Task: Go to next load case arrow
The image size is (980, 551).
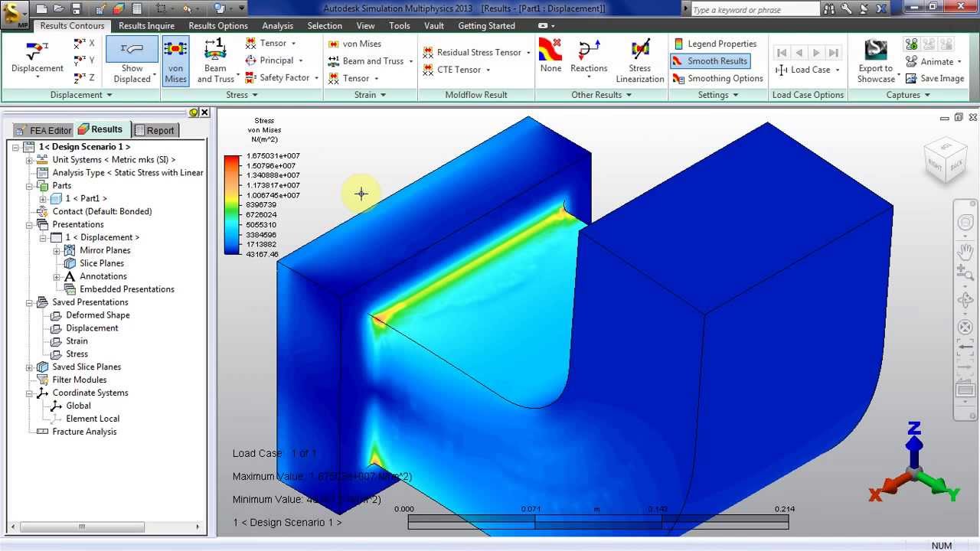Action: coord(816,53)
